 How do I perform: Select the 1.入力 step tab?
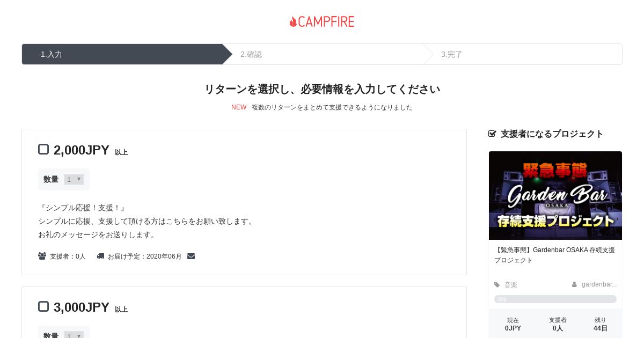tap(122, 54)
